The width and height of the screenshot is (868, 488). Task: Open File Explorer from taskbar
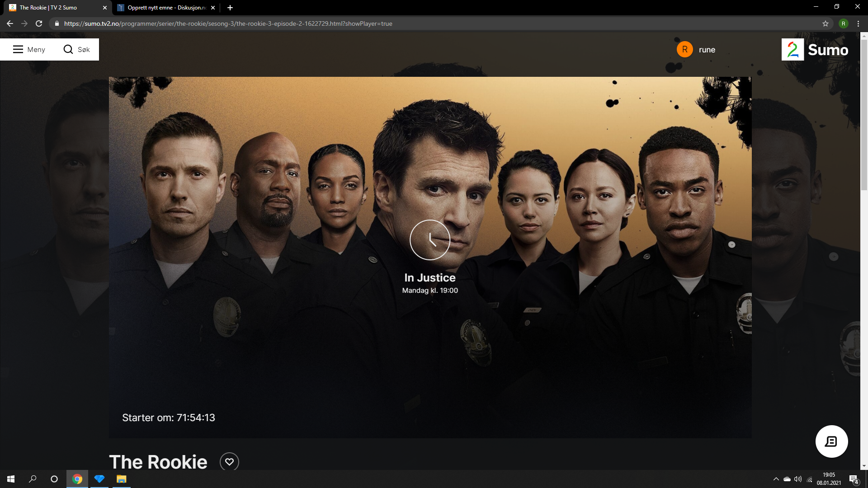click(x=121, y=479)
